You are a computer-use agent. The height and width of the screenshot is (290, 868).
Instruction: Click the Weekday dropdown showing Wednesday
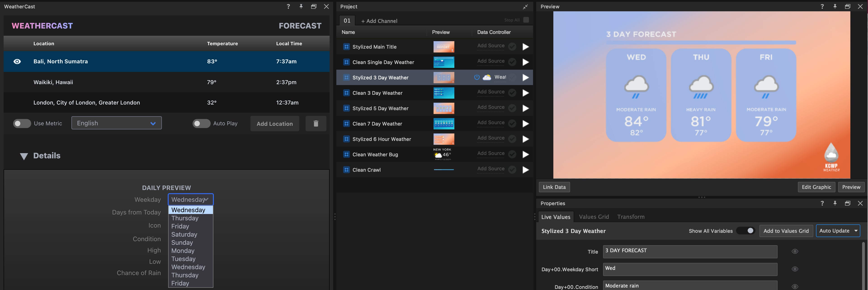(191, 199)
